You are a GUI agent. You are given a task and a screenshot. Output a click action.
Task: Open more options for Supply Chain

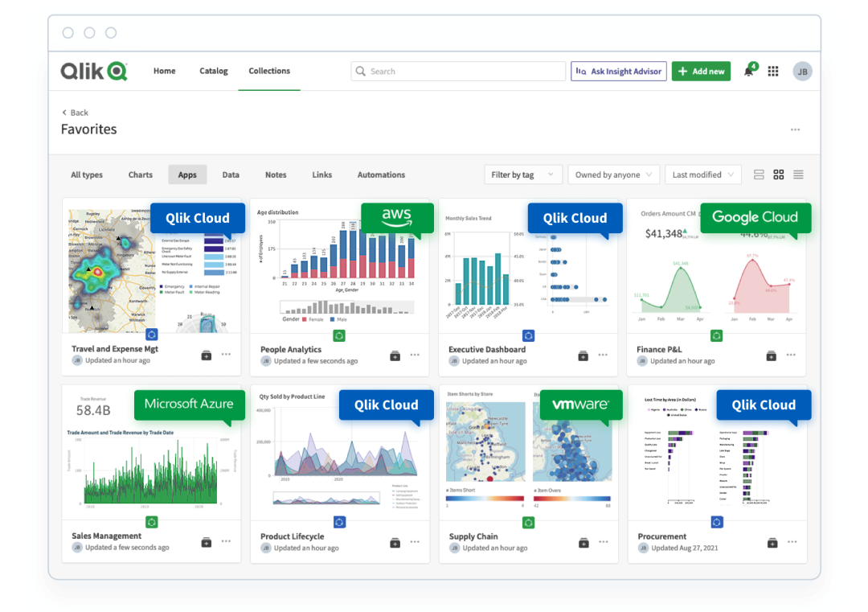click(x=604, y=542)
